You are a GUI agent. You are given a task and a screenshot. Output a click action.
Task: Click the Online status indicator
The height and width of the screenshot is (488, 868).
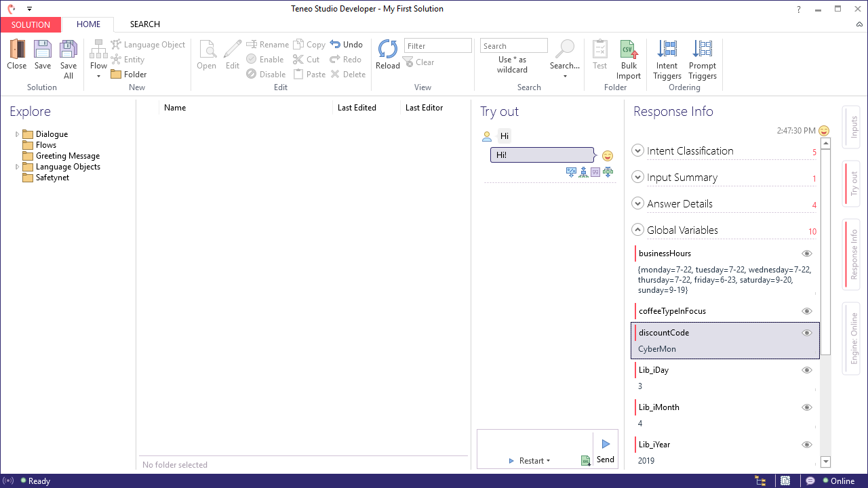838,481
